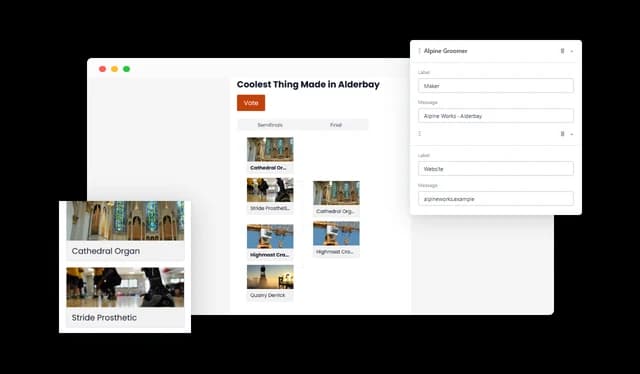Screen dimensions: 640x374
Task: Click the Label field containing Maker
Action: [496, 86]
